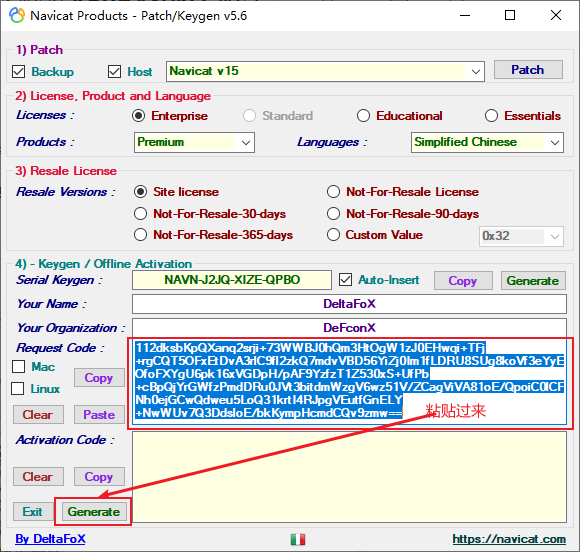Click the Italian flag icon at bottom
This screenshot has height=552, width=580.
click(x=298, y=539)
